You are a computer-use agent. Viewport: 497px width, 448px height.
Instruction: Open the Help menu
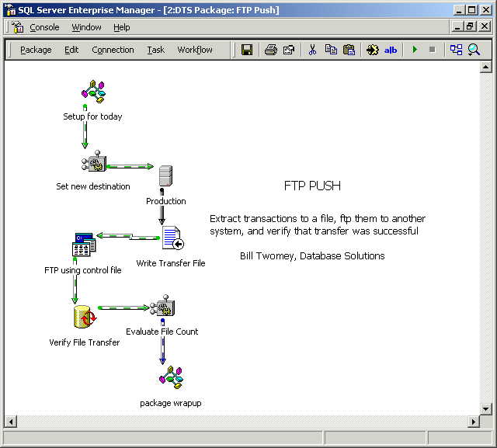tap(122, 27)
